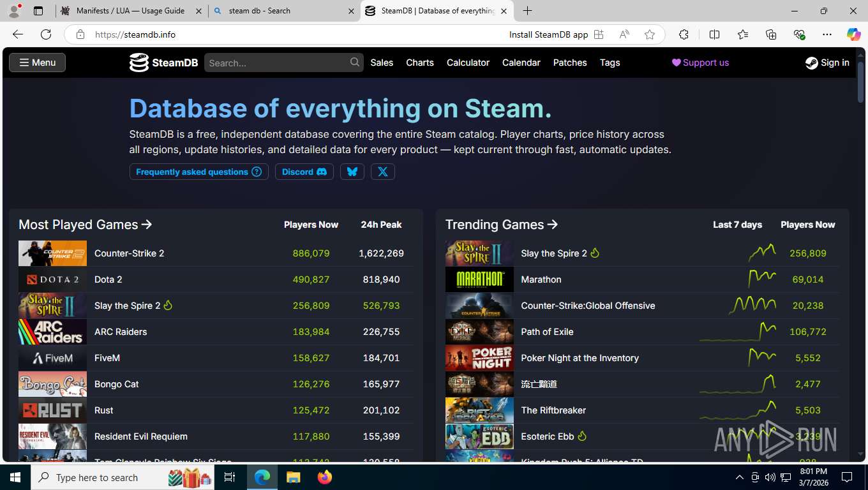Click the 1,622,269 peak value
Image resolution: width=868 pixels, height=490 pixels.
point(381,253)
